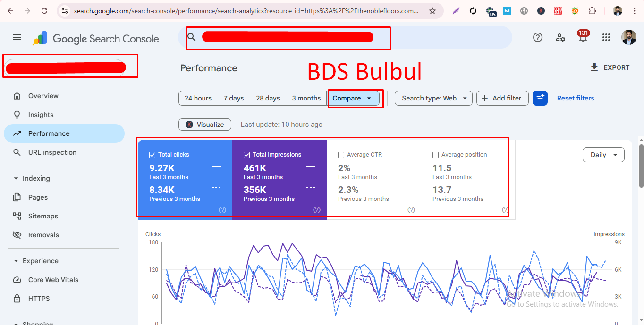Disable the Total clicks checkbox

pyautogui.click(x=152, y=154)
